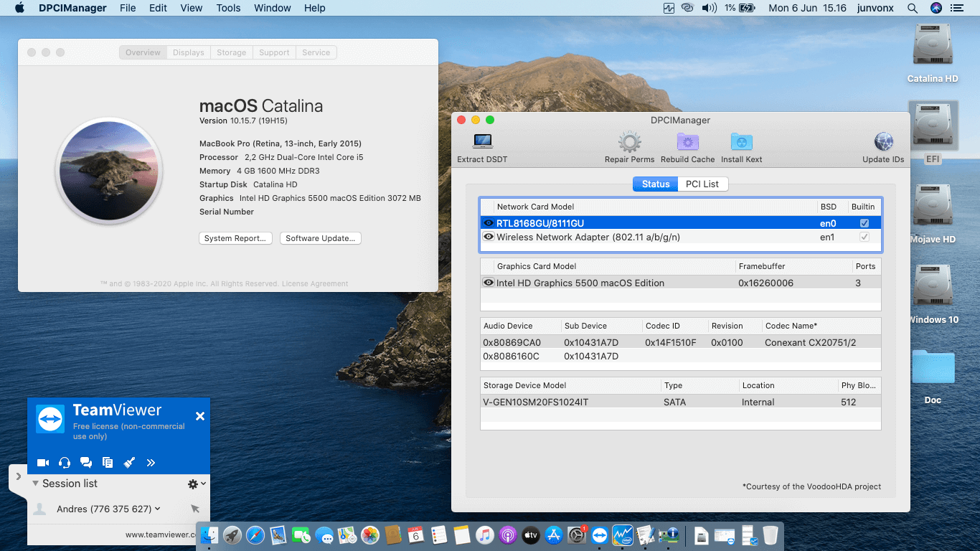Viewport: 980px width, 551px height.
Task: Click the TeamViewer whiteboard brush icon
Action: point(129,463)
